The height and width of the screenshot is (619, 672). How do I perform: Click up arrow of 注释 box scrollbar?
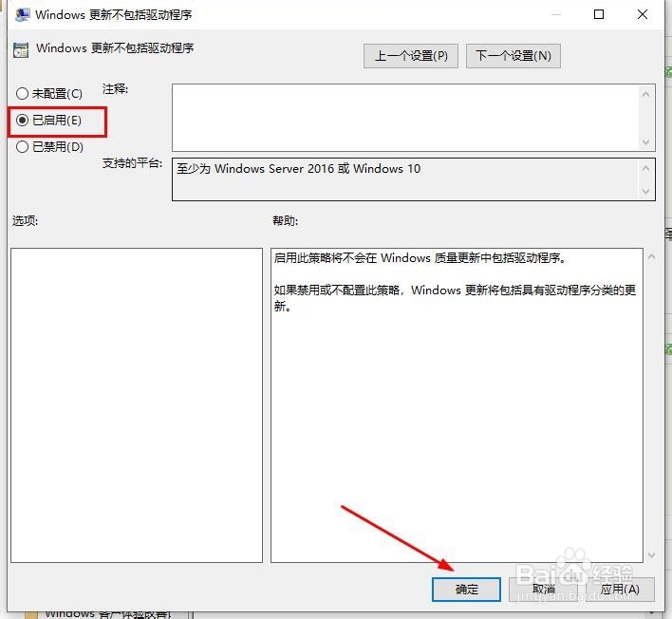[646, 93]
